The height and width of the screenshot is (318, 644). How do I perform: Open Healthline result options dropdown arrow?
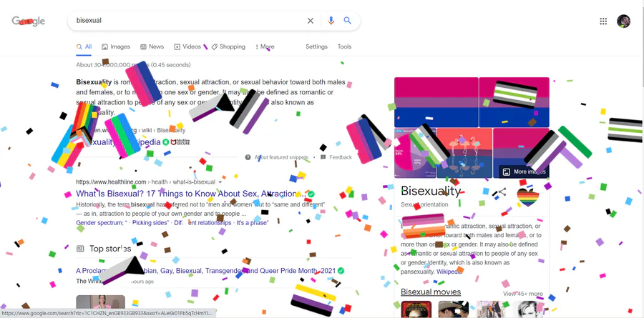coord(220,182)
